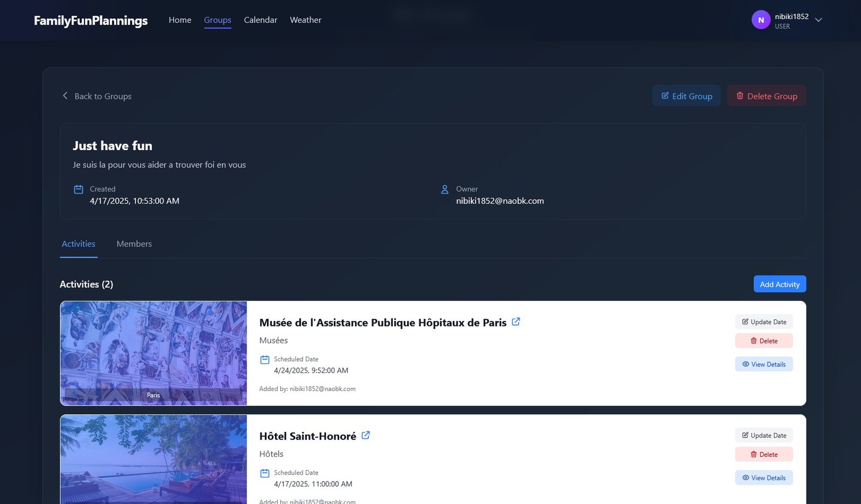Screen dimensions: 861x504
Task: Click the Delete Group button
Action: coord(766,96)
